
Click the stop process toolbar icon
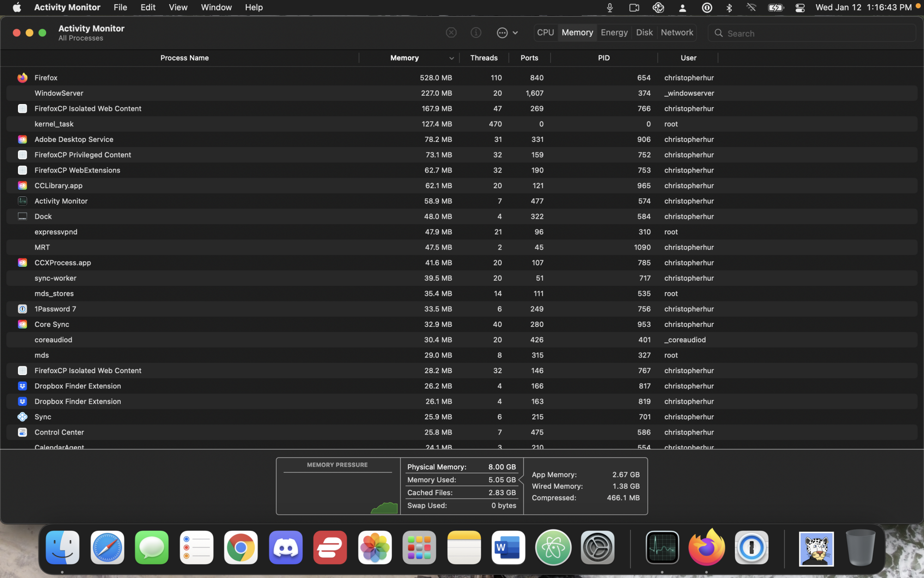click(x=451, y=33)
